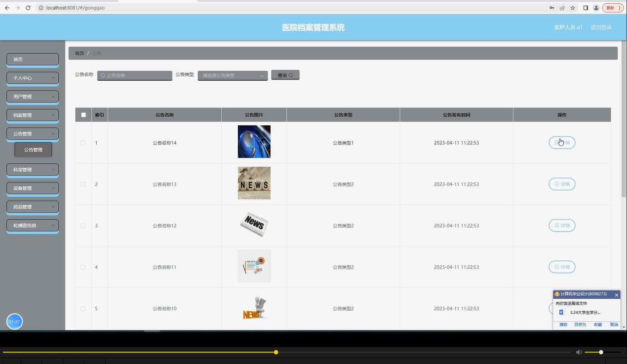
Task: Click the browser back arrow
Action: (7, 8)
